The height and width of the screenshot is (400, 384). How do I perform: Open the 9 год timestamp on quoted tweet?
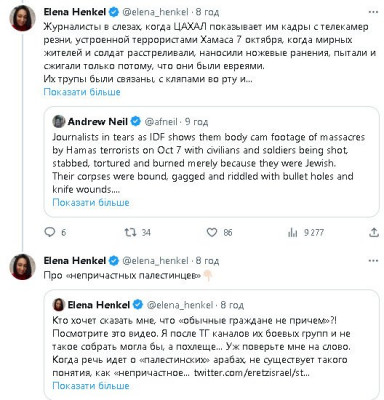click(197, 122)
